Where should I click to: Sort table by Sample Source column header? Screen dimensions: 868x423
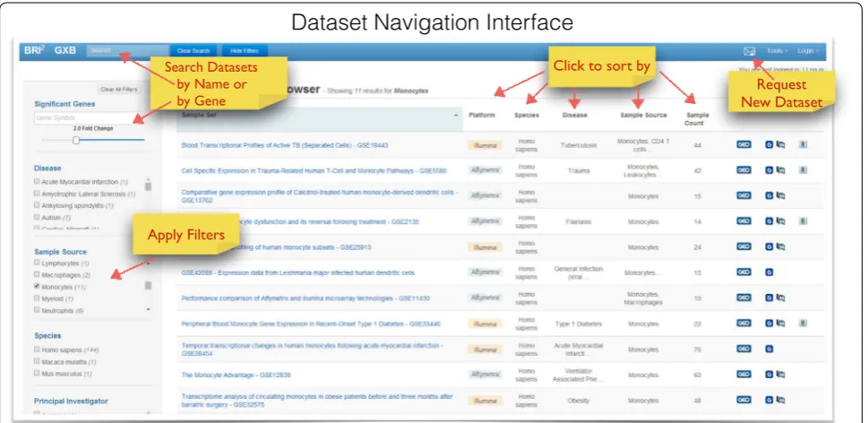click(x=644, y=116)
